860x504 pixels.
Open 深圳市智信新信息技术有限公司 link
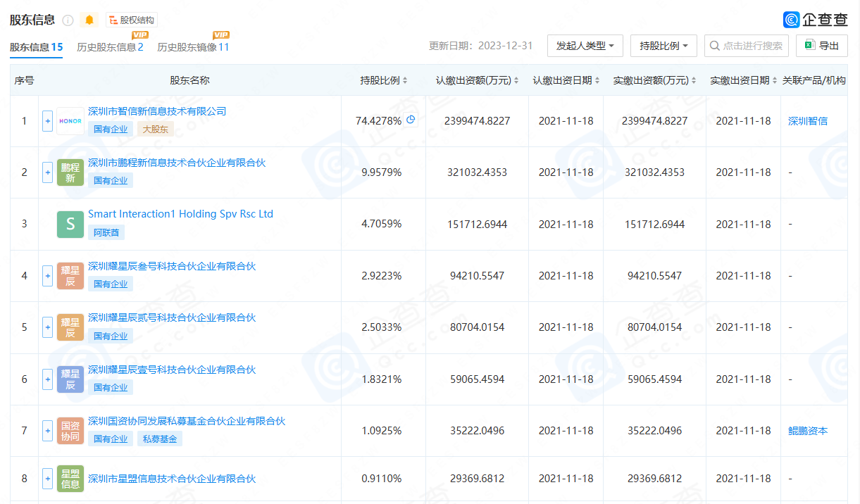pyautogui.click(x=157, y=111)
